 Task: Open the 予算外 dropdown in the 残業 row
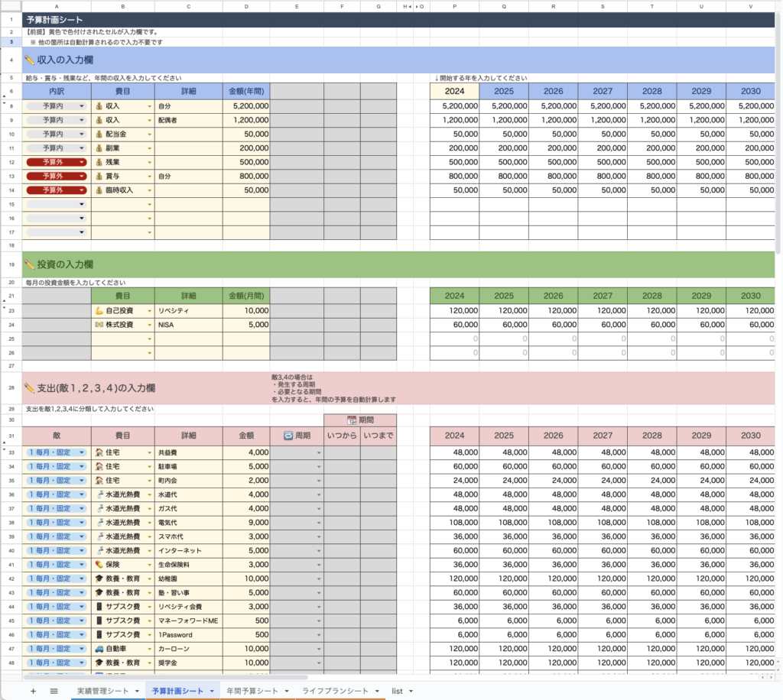81,162
